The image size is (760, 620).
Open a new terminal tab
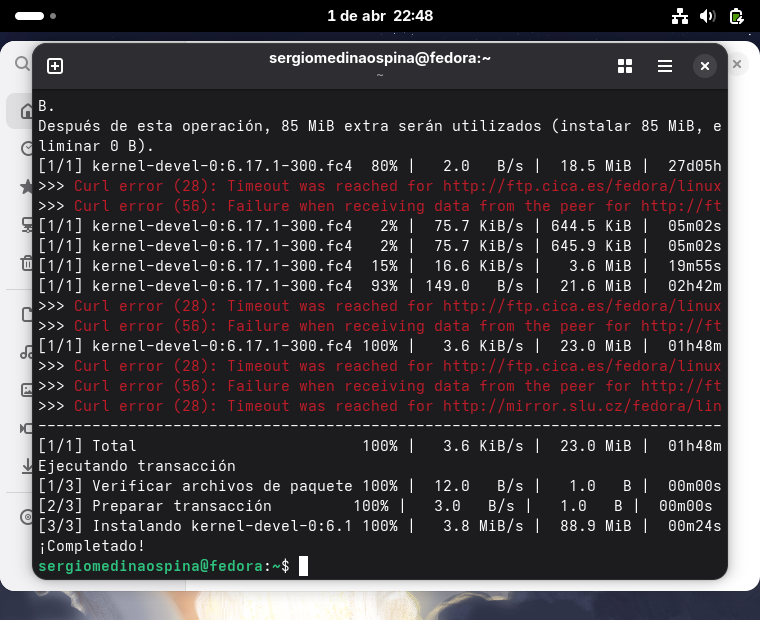[55, 66]
